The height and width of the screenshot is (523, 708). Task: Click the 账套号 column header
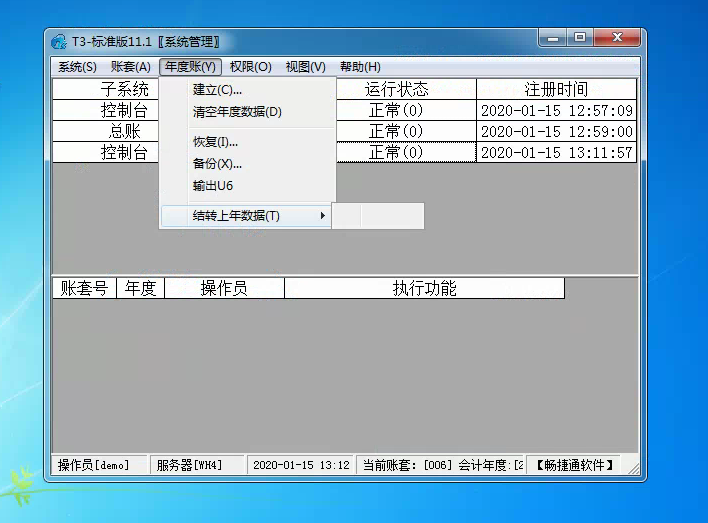tap(84, 288)
